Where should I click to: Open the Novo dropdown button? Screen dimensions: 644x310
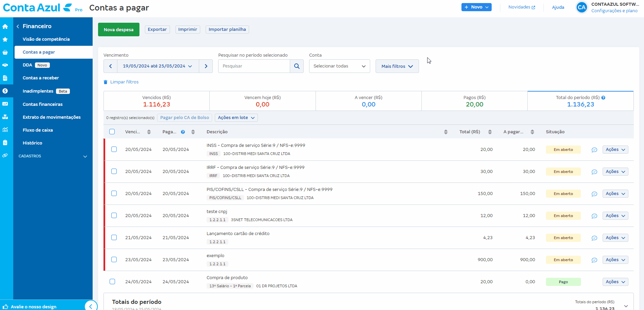coord(476,7)
